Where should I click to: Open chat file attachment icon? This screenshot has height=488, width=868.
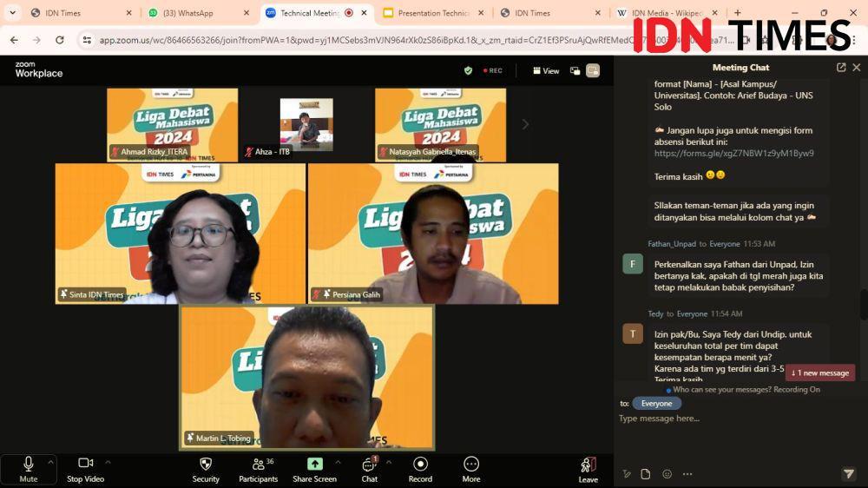tap(646, 473)
